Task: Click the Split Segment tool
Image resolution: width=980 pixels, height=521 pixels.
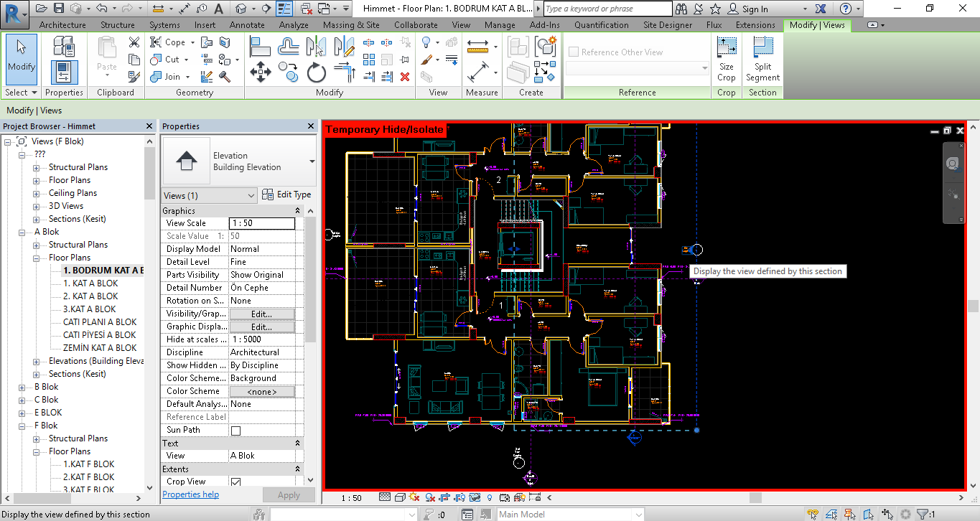Action: tap(762, 60)
